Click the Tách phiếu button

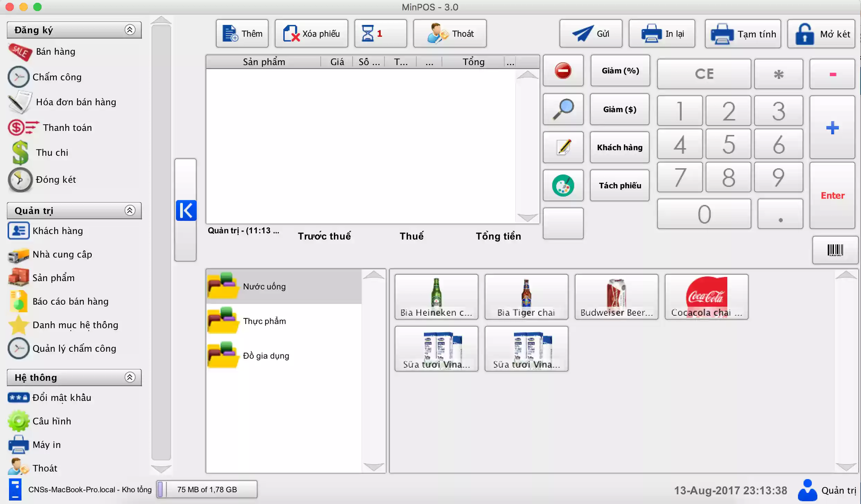[x=620, y=185]
